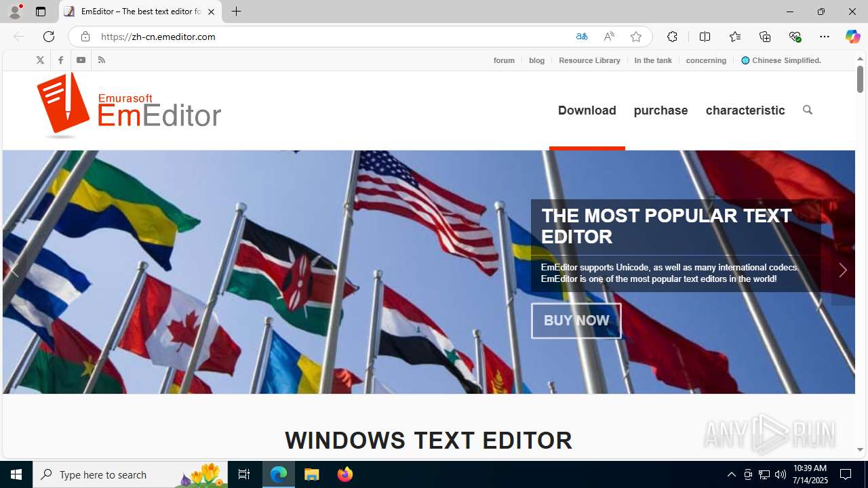
Task: Click the THE MOST POPULAR TEXT EDITOR heading
Action: tap(666, 226)
